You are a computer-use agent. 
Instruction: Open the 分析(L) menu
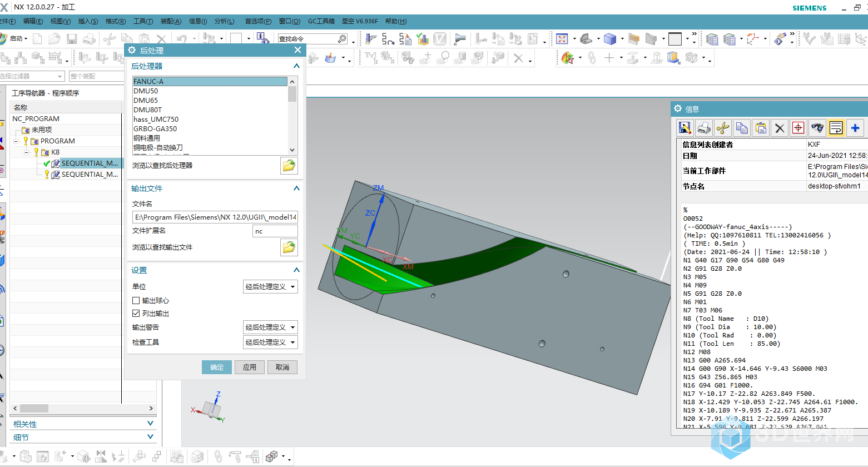[224, 21]
